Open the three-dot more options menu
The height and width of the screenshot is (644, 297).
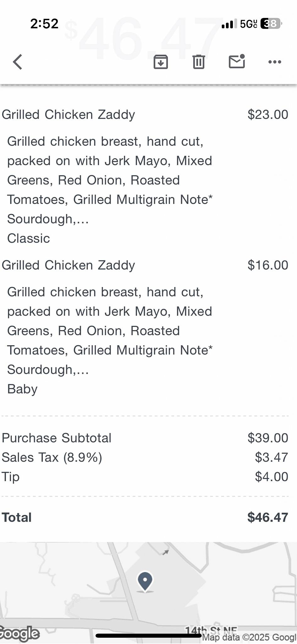pyautogui.click(x=275, y=62)
